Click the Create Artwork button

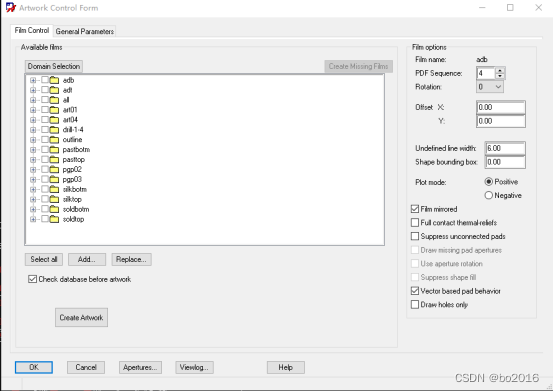[x=81, y=317]
